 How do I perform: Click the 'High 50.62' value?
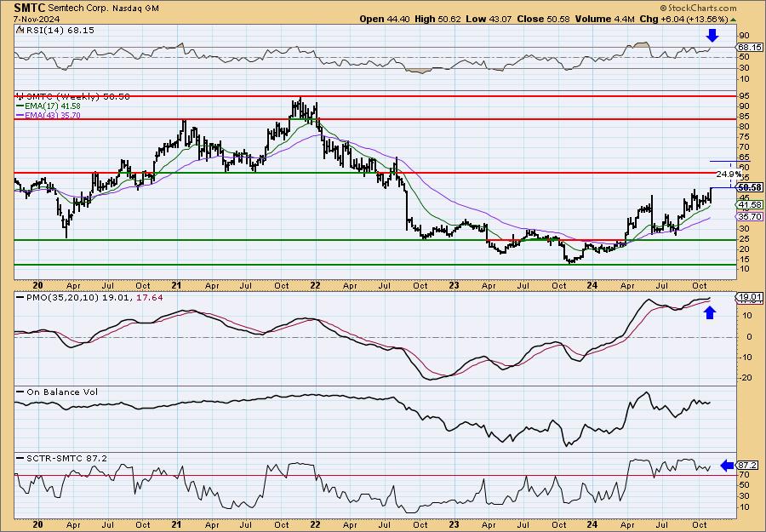pyautogui.click(x=437, y=19)
